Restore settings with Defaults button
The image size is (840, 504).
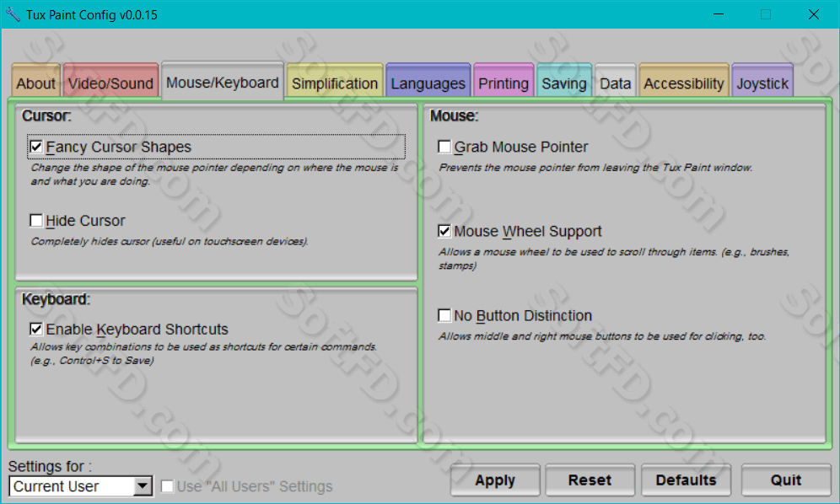point(686,480)
